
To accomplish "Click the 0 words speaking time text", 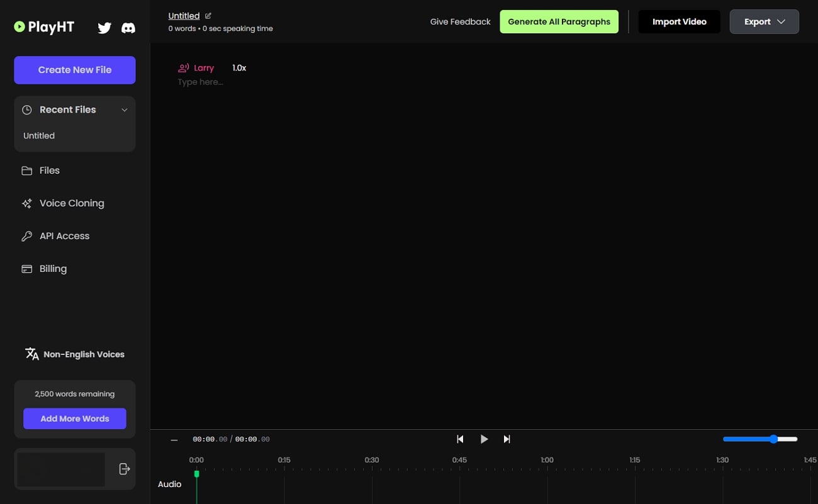I will click(220, 29).
